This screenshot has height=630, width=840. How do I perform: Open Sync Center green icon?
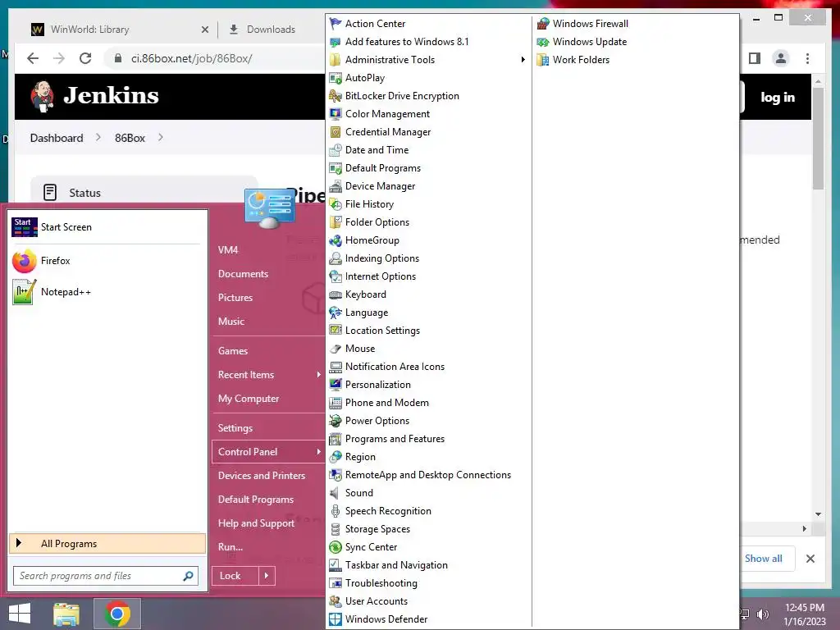click(x=336, y=547)
